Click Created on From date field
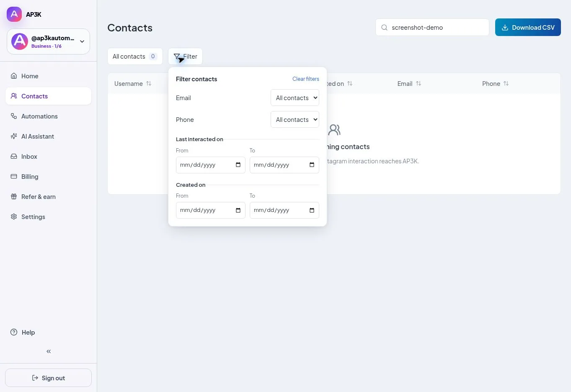 (x=211, y=210)
